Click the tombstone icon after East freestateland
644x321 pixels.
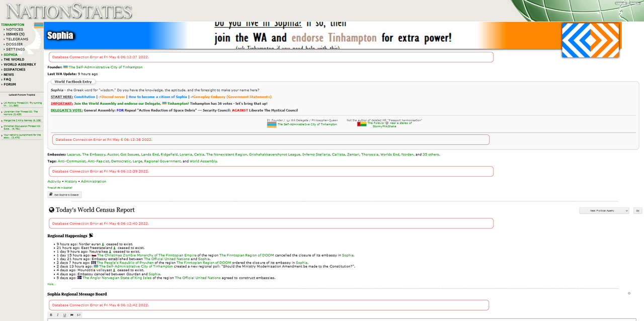[x=115, y=248]
